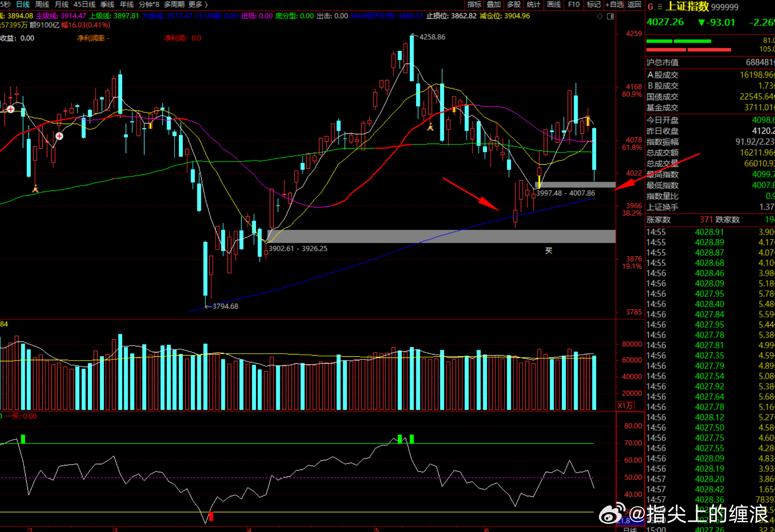Viewport: 775px width, 532px height.
Task: Click the 涨家数 371 count
Action: click(x=706, y=220)
